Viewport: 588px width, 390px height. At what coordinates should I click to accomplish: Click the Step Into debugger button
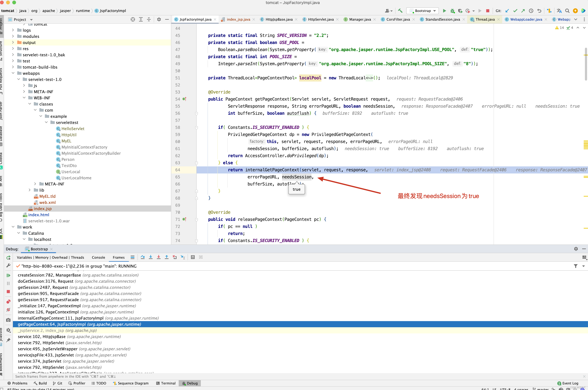(150, 257)
